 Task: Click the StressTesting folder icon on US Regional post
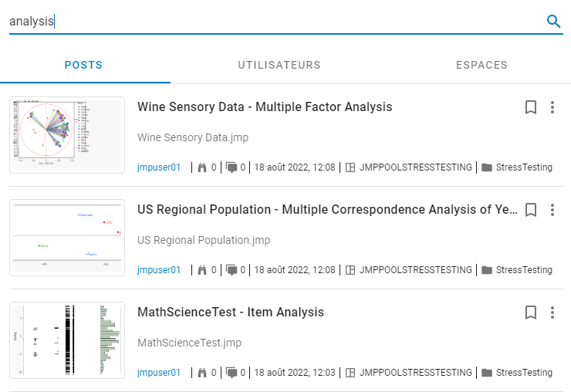[x=487, y=270]
